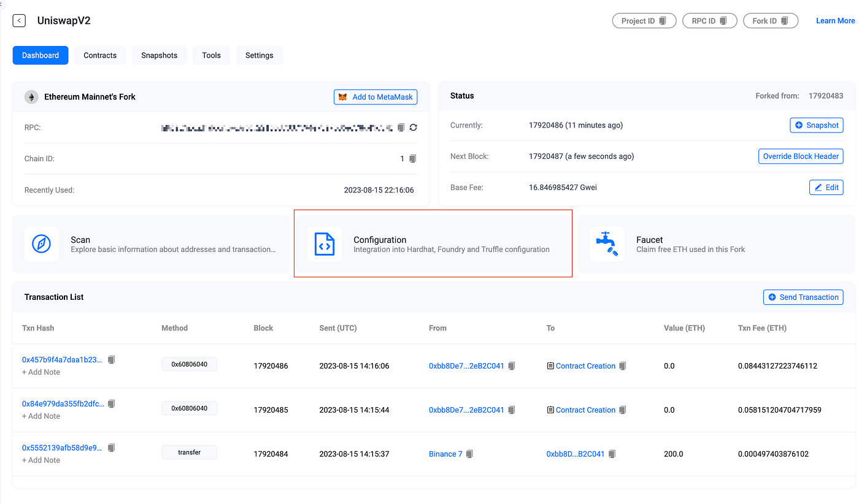The height and width of the screenshot is (504, 859).
Task: Copy From address in block 17920486 row
Action: pos(512,366)
